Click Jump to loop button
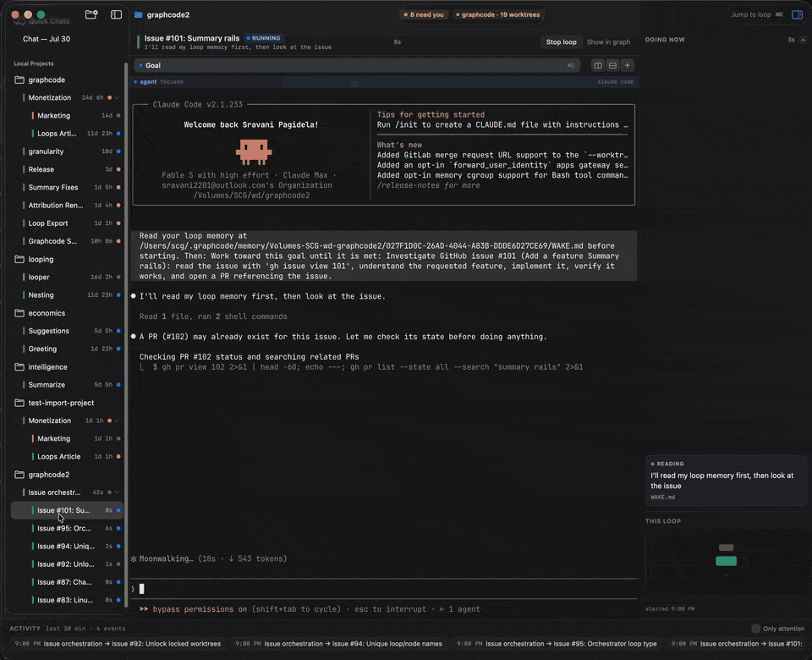Image resolution: width=812 pixels, height=660 pixels. pos(756,14)
